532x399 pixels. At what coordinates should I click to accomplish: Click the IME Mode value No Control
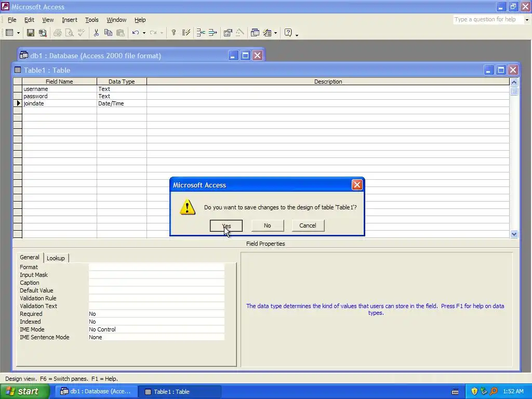point(156,329)
